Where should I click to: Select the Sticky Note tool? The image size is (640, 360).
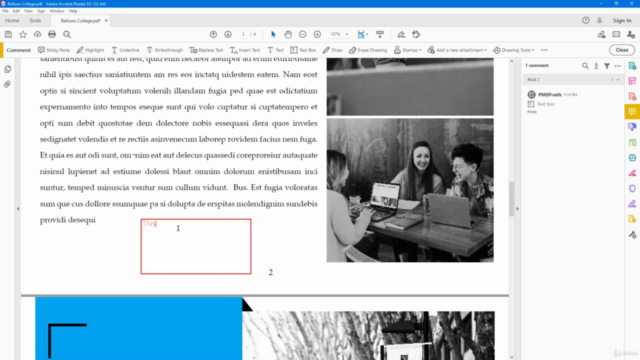pyautogui.click(x=54, y=50)
